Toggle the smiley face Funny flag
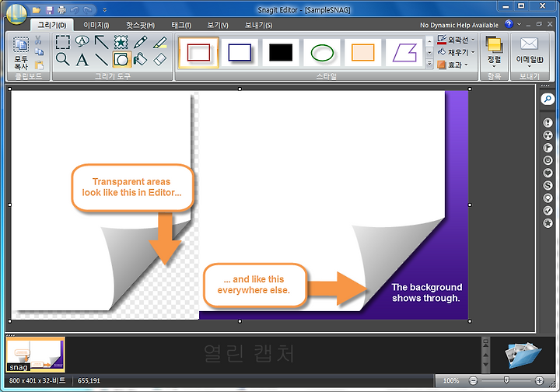 [x=548, y=160]
